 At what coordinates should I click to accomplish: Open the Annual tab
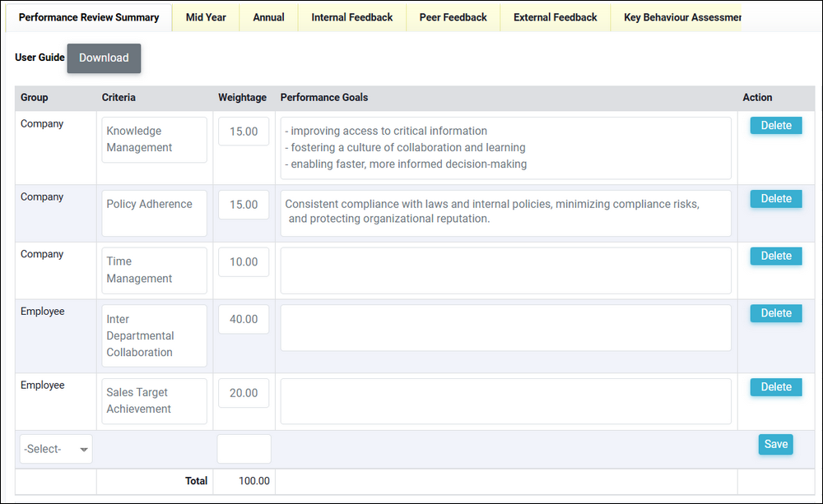pyautogui.click(x=268, y=17)
